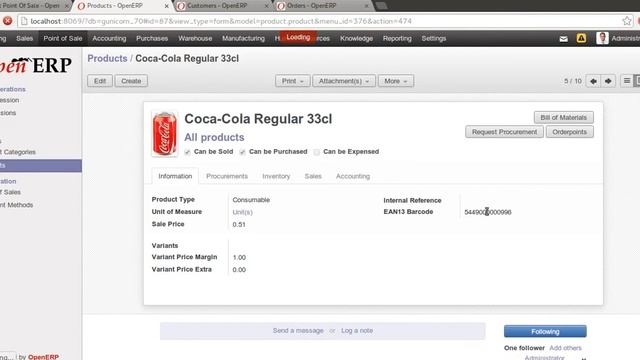The height and width of the screenshot is (360, 640).
Task: Click the Create button
Action: coord(131,81)
